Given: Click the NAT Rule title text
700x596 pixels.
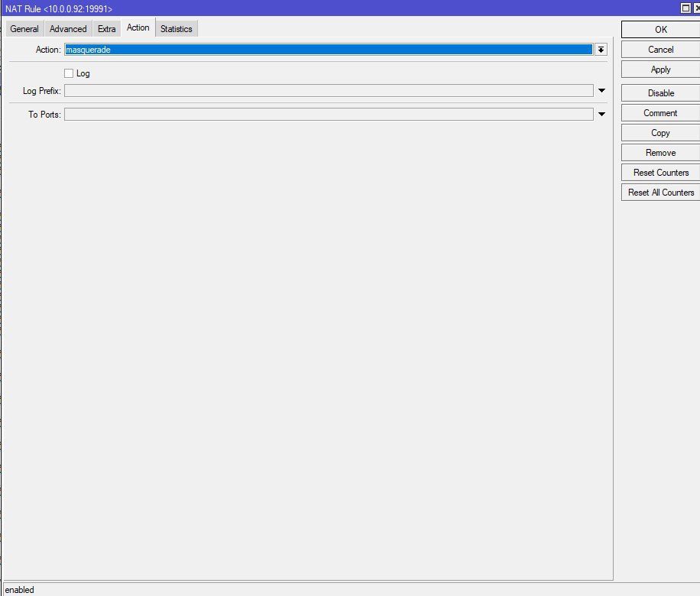Looking at the screenshot, I should (59, 9).
